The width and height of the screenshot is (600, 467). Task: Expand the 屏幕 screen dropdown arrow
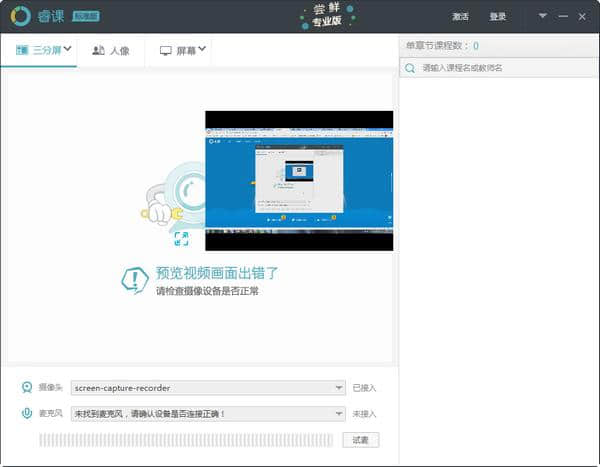click(x=203, y=49)
